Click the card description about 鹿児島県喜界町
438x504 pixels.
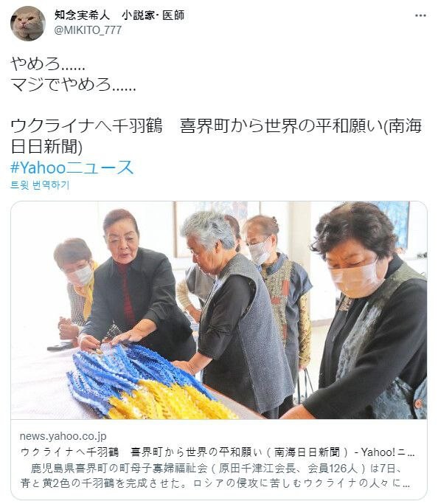pyautogui.click(x=215, y=476)
